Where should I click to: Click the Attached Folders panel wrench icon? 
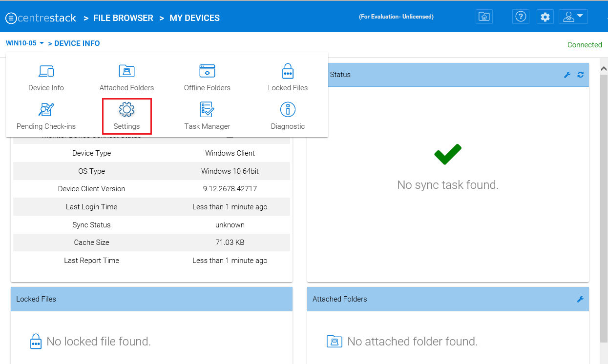[x=580, y=299]
